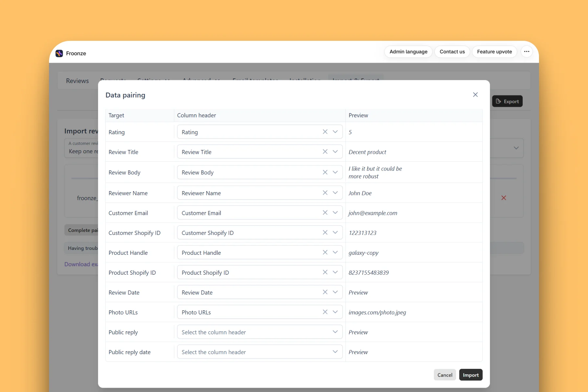Clear the Rating column header selection

pyautogui.click(x=325, y=132)
